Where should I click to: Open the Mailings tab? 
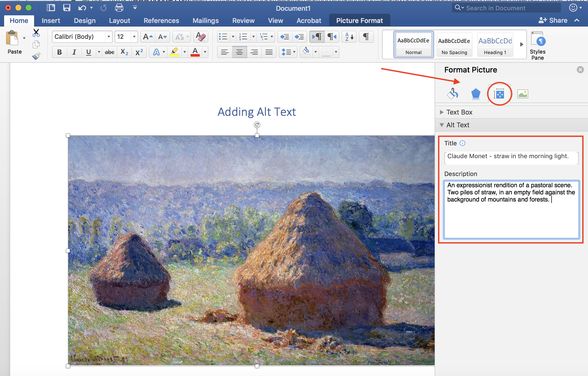(x=206, y=20)
